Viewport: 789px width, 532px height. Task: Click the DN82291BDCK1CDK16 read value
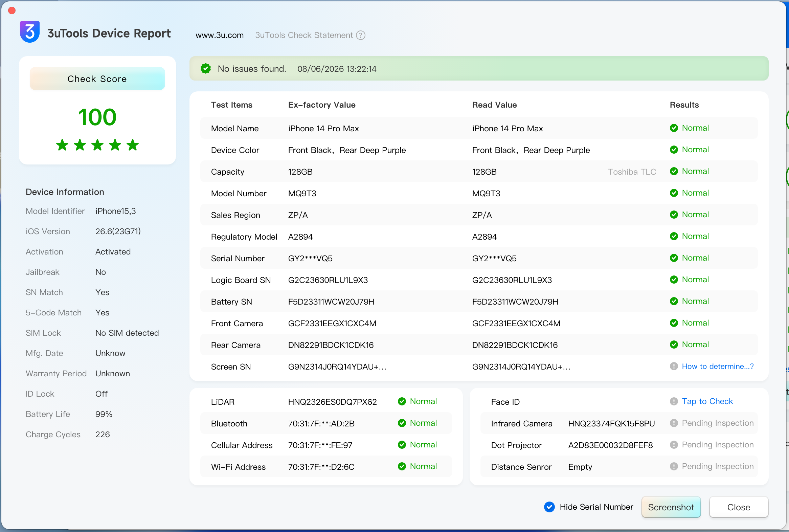[x=515, y=345]
